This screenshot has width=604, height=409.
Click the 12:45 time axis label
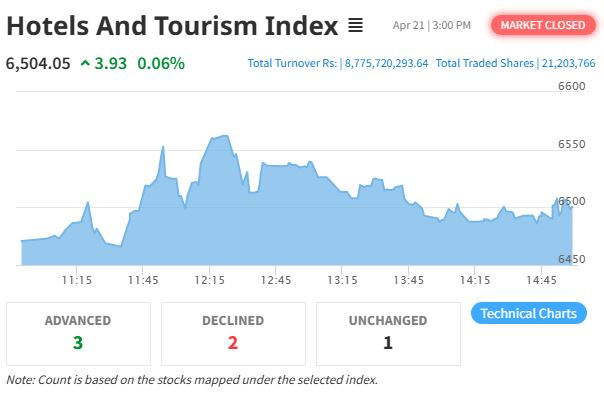click(276, 280)
